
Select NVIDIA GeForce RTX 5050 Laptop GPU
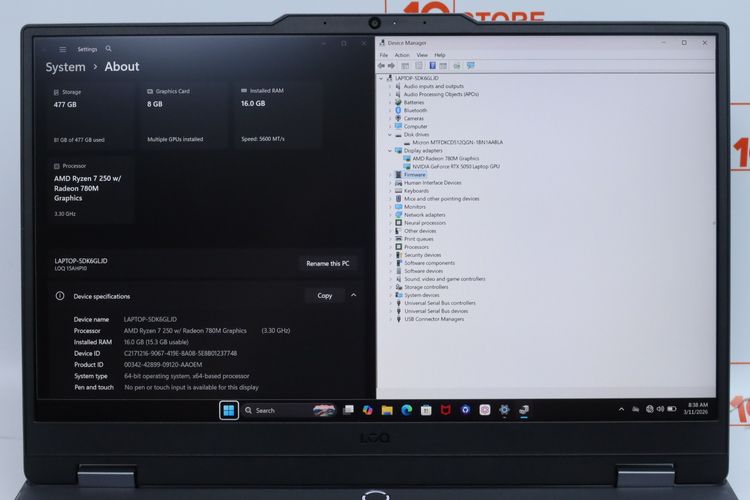click(x=456, y=167)
